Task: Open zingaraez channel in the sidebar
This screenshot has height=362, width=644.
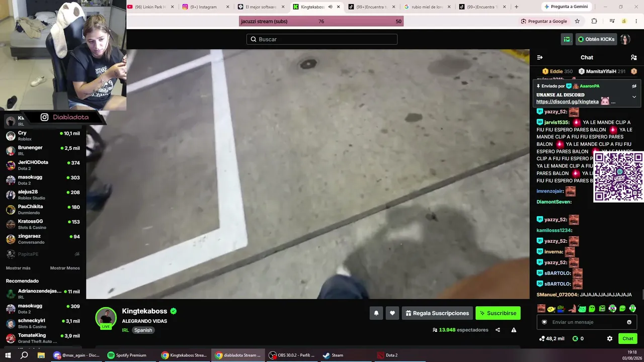Action: point(43,239)
